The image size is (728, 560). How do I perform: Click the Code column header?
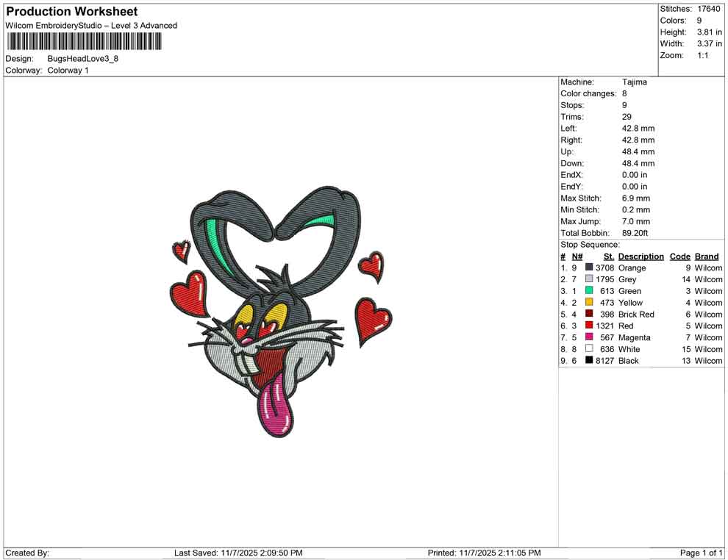[679, 256]
